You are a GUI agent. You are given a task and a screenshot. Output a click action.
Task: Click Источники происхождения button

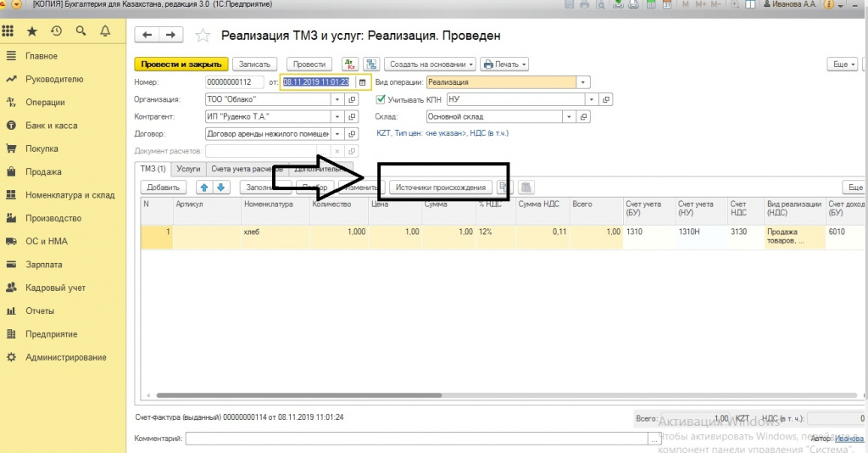[441, 187]
